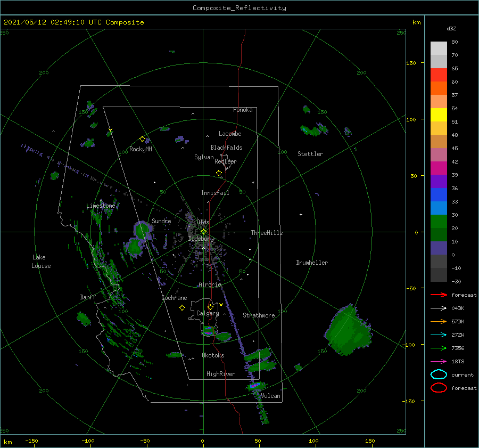Click the Vulcan label

tap(270, 396)
